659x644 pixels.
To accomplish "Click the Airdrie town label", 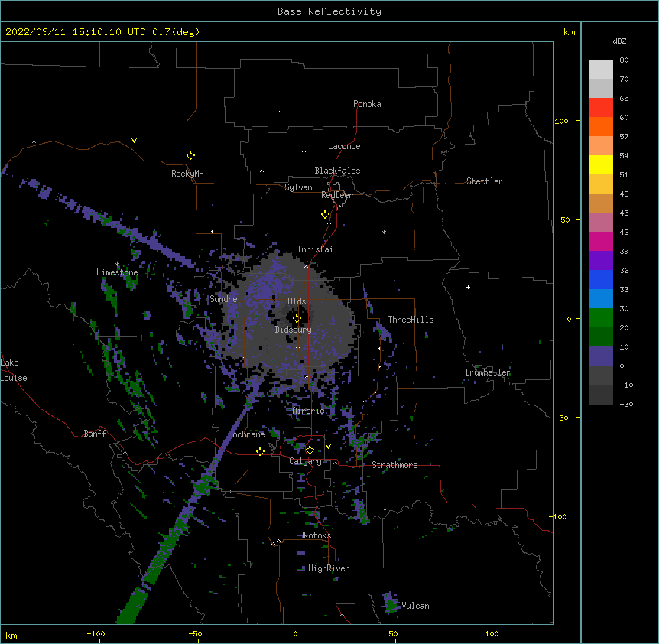I will (x=308, y=411).
